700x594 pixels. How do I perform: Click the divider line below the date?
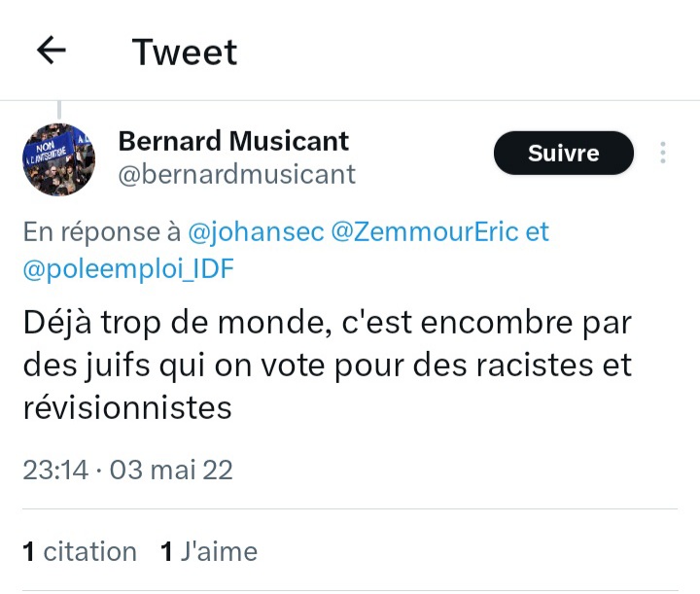(350, 509)
